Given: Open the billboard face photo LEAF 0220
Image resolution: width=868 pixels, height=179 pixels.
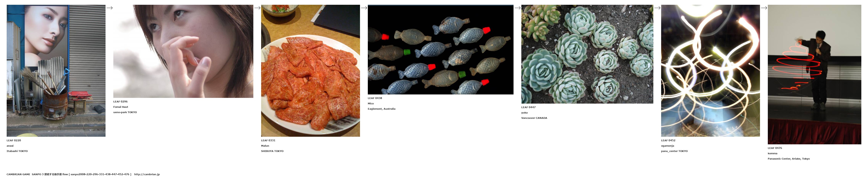Looking at the screenshot, I should 56,70.
